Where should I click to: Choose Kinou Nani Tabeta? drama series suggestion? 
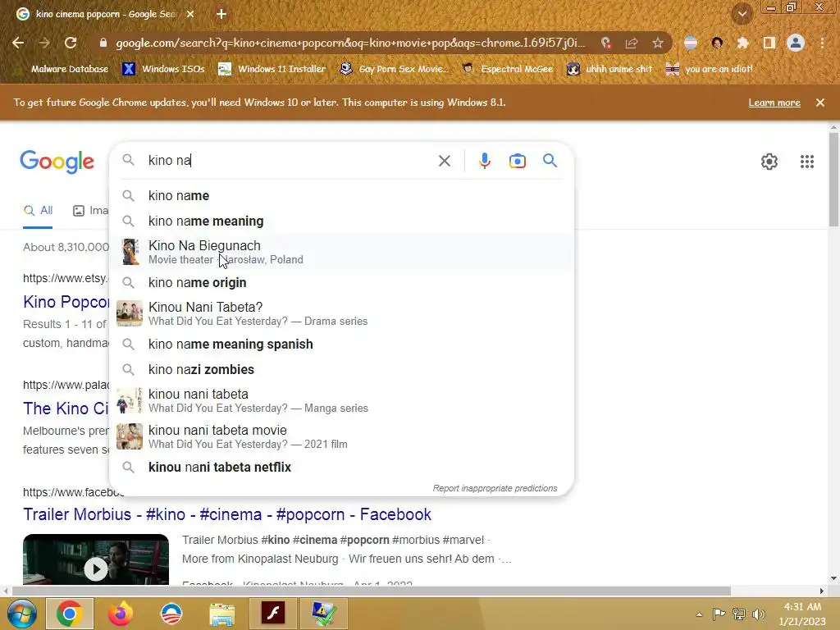pyautogui.click(x=341, y=313)
